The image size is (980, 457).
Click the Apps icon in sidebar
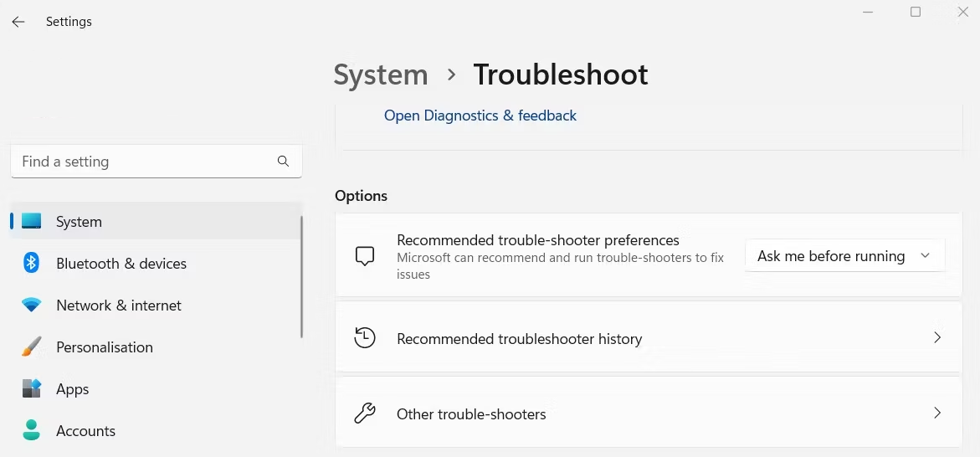click(x=32, y=389)
